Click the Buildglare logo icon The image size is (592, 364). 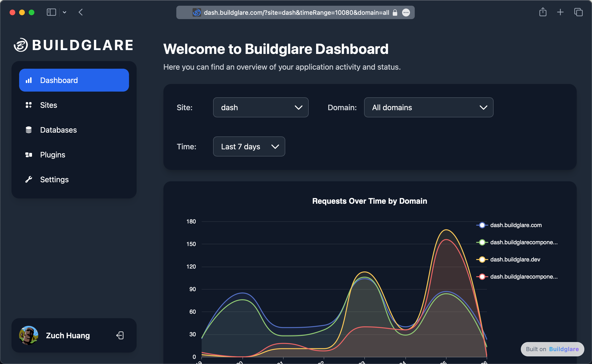22,45
